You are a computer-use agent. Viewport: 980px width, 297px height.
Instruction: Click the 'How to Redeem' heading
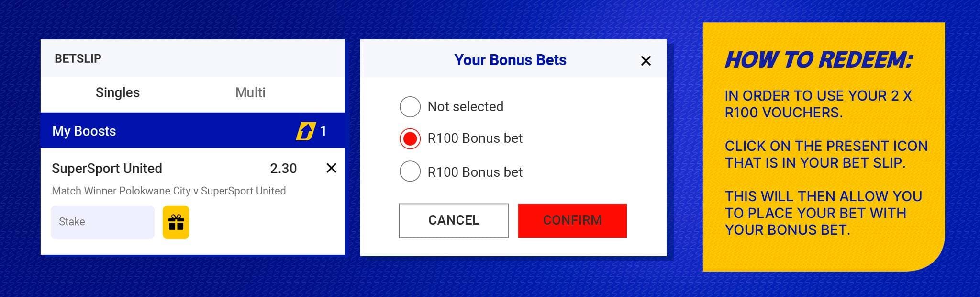click(x=819, y=60)
